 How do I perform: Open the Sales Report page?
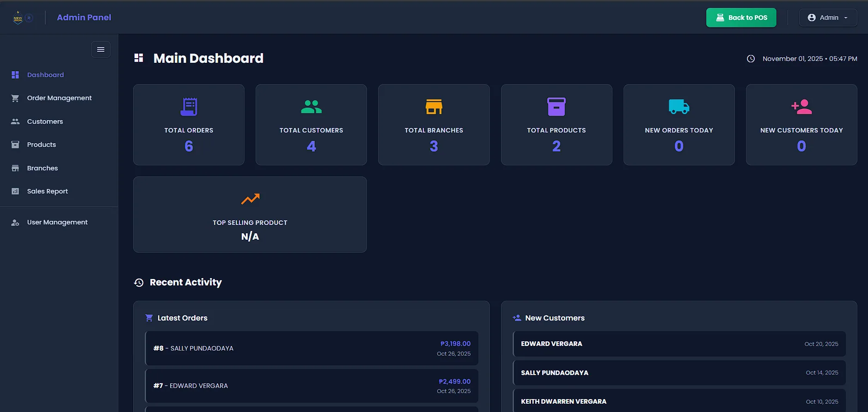[59, 191]
